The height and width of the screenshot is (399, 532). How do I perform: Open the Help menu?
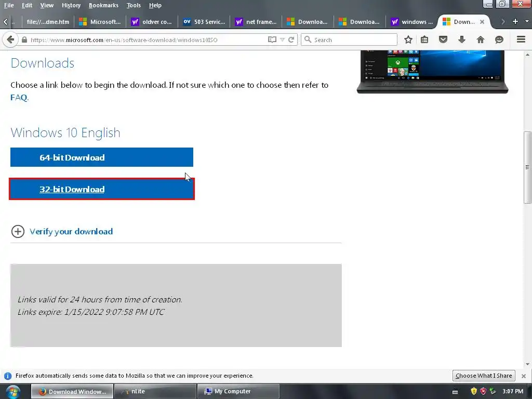(x=155, y=5)
